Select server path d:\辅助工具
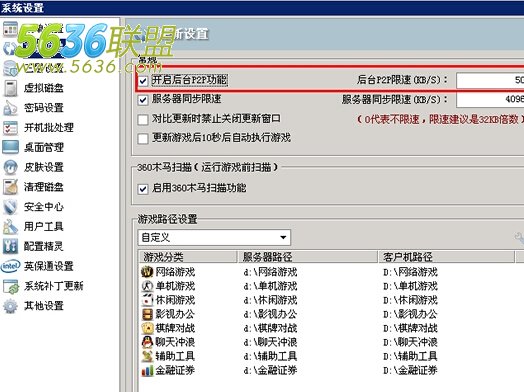The height and width of the screenshot is (392, 524). point(270,357)
